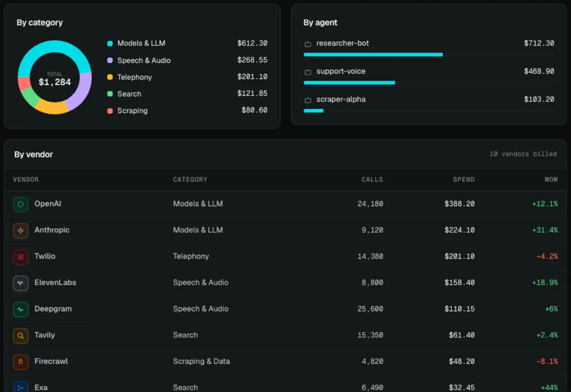Click the $80.60 category amount
This screenshot has width=571, height=392.
[255, 110]
